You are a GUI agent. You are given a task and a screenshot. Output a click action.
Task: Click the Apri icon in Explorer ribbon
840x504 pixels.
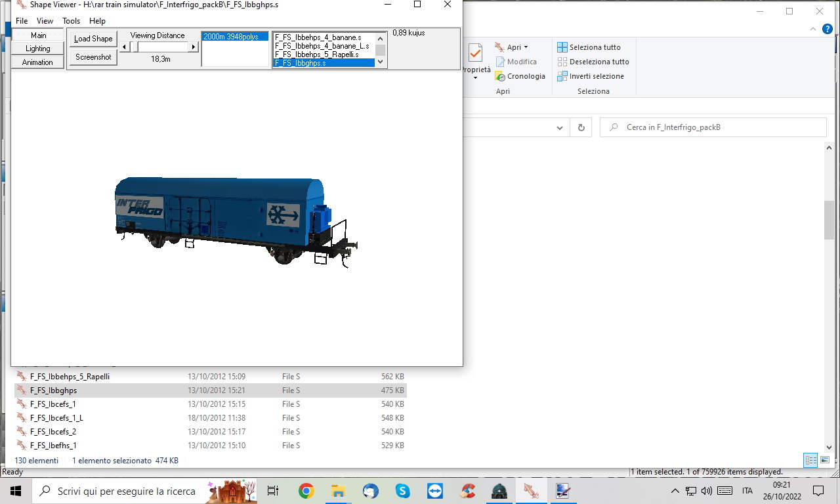coord(500,47)
